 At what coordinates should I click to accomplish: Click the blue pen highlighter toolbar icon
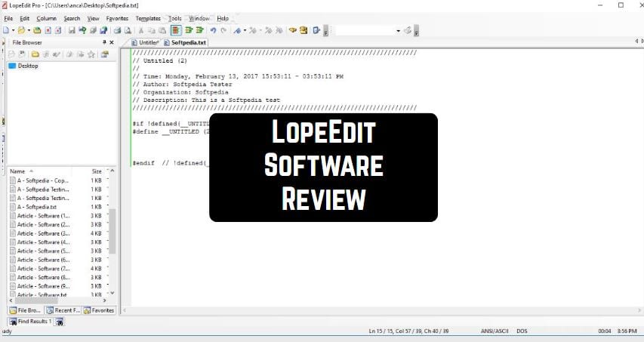pos(237,30)
